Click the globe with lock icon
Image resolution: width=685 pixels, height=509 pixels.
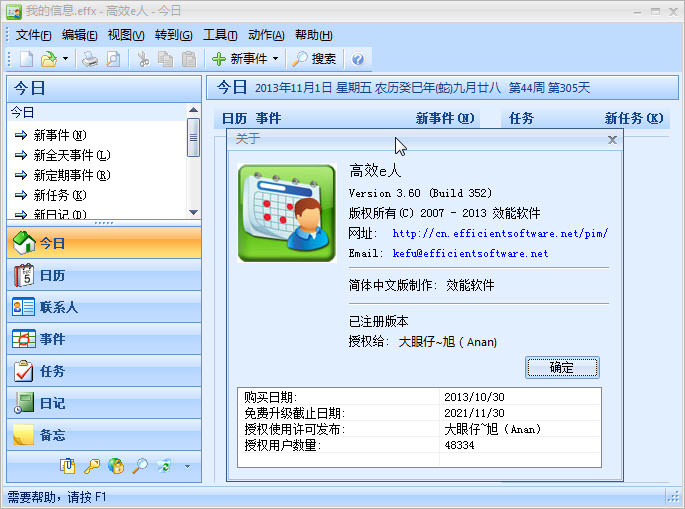pos(116,466)
